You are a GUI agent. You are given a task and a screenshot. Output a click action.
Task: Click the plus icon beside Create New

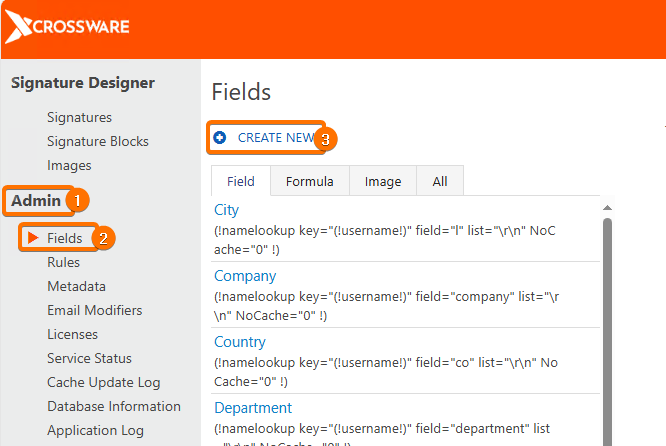pos(220,138)
